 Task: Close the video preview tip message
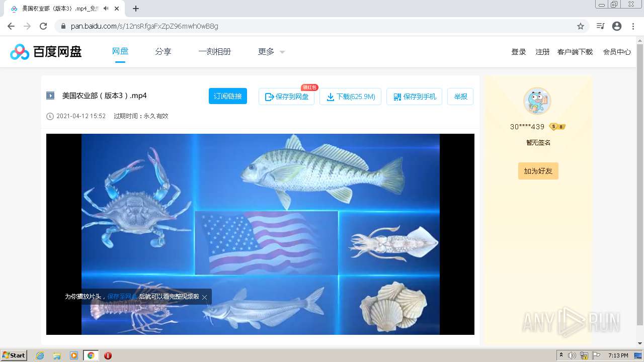pos(204,297)
